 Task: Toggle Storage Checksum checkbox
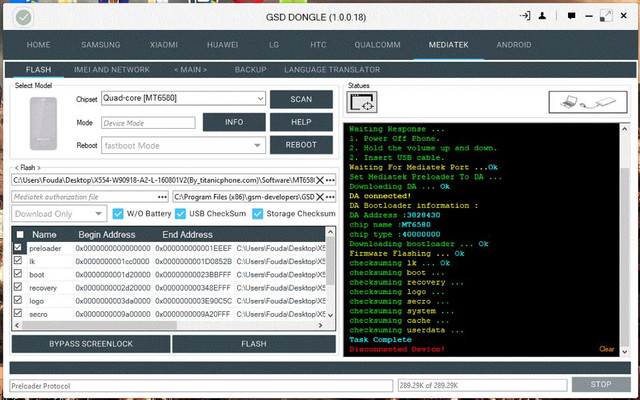(258, 213)
